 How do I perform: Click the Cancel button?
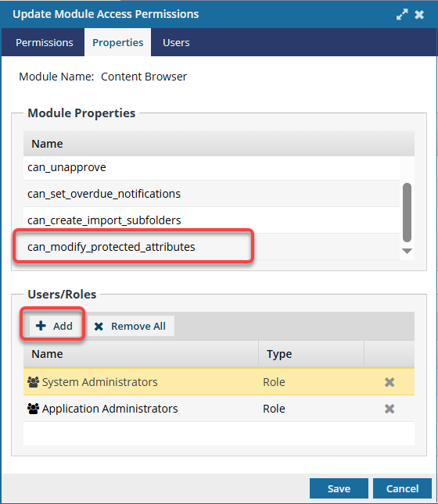tap(402, 488)
